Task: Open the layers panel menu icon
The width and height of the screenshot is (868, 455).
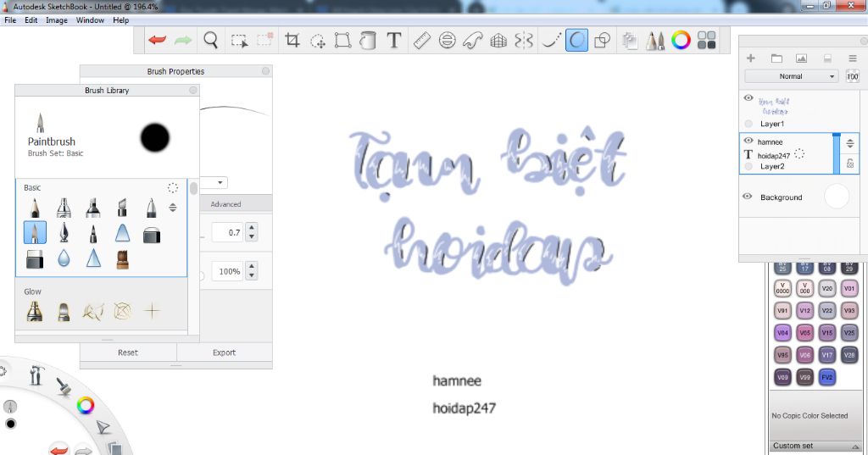Action: pos(853,58)
